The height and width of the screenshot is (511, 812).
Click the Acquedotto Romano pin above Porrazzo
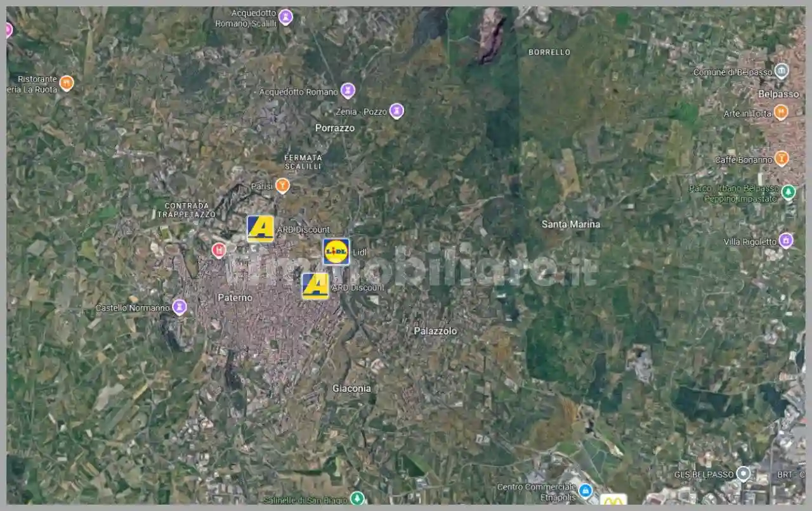pos(348,91)
